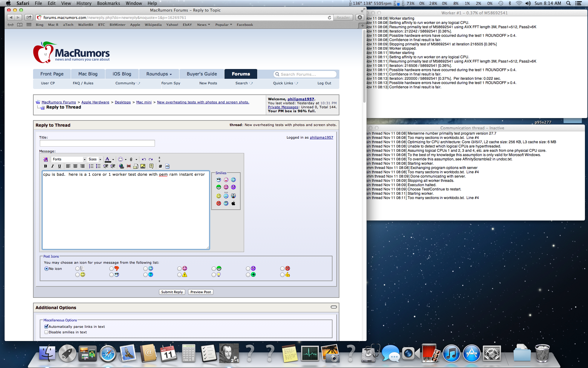The image size is (588, 368).
Task: Expand the Roundups menu
Action: (x=159, y=74)
